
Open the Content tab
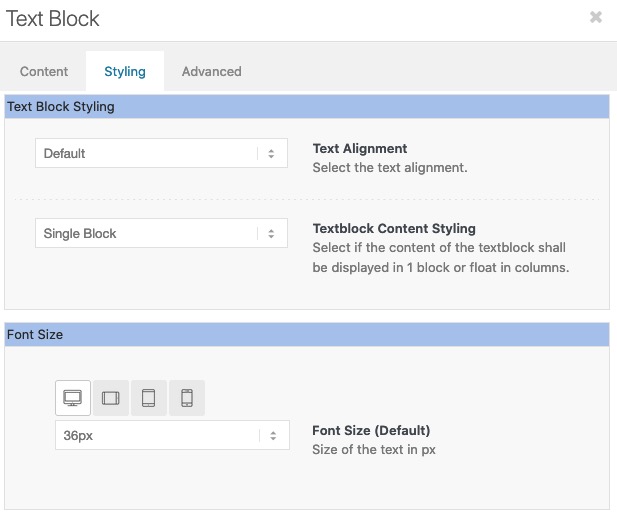(44, 71)
